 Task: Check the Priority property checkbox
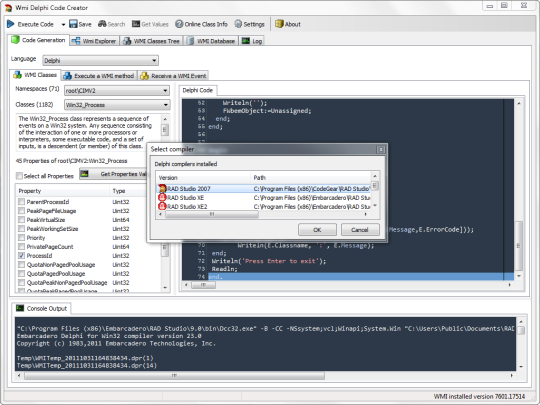pos(21,238)
